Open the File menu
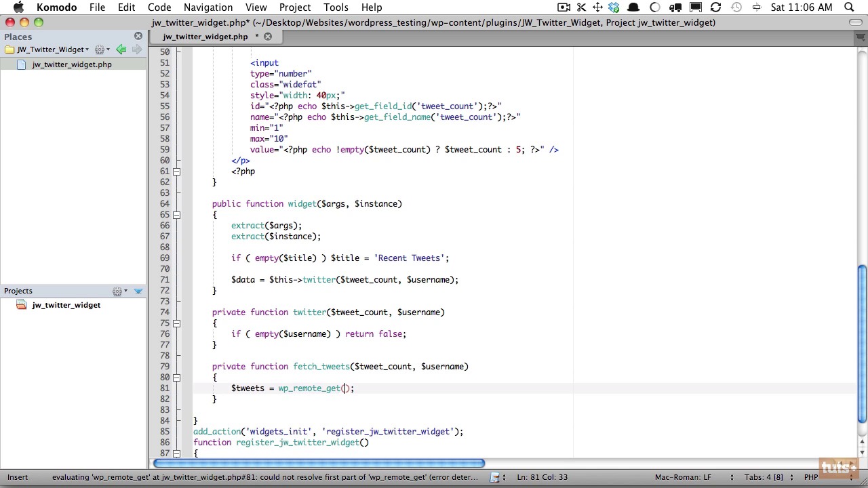The height and width of the screenshot is (488, 868). 97,7
